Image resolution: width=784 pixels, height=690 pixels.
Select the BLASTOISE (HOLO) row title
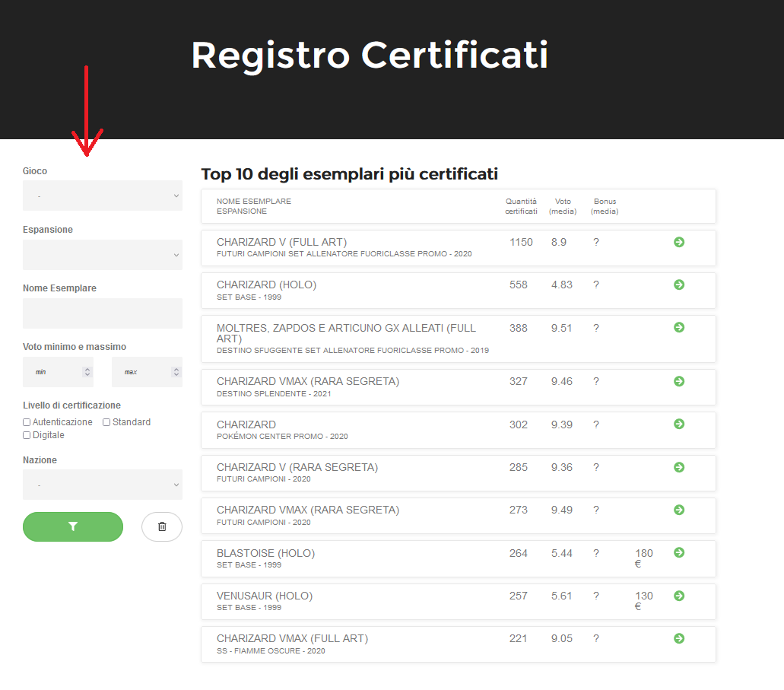point(265,553)
